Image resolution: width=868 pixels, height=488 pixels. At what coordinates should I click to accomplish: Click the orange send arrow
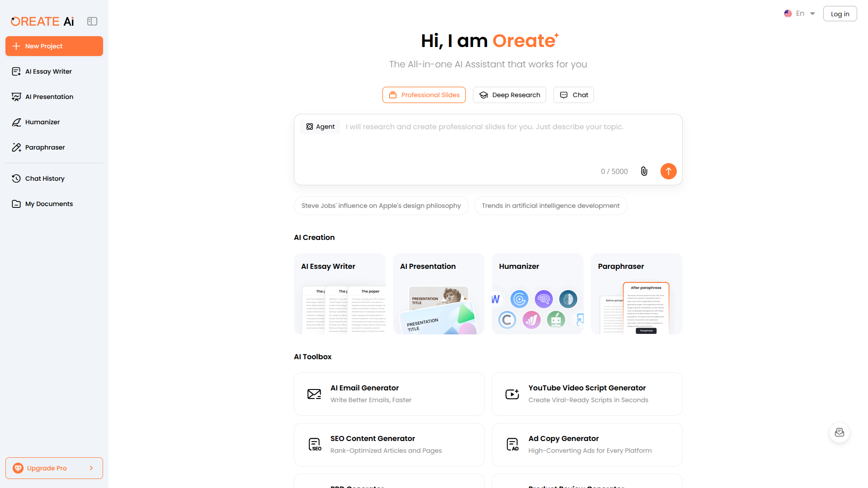pos(669,171)
